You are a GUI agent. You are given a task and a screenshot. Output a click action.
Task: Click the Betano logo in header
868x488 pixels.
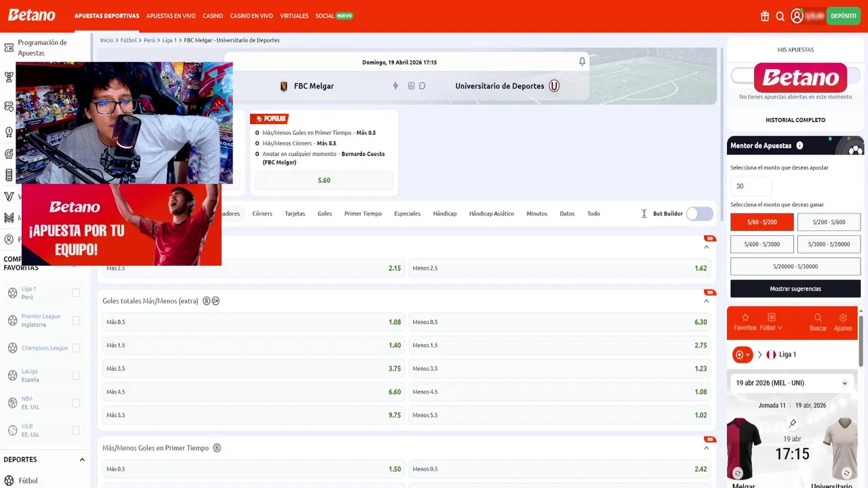31,15
